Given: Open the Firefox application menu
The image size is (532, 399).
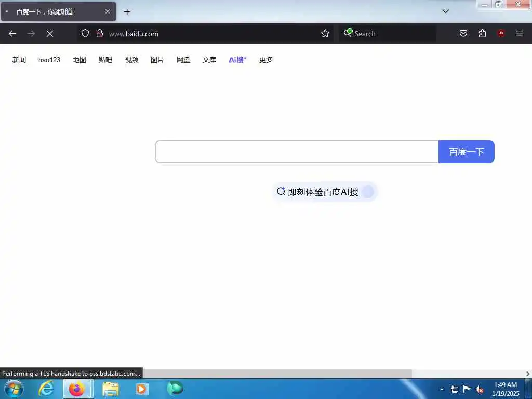Looking at the screenshot, I should 520,33.
